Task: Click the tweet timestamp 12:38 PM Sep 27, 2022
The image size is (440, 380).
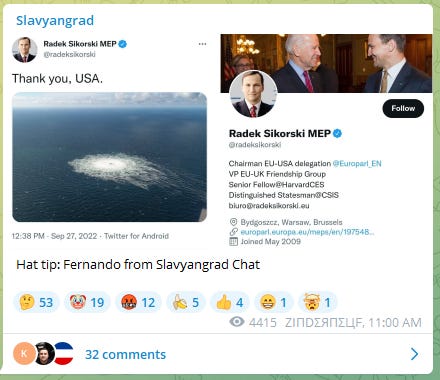Action: coord(54,236)
